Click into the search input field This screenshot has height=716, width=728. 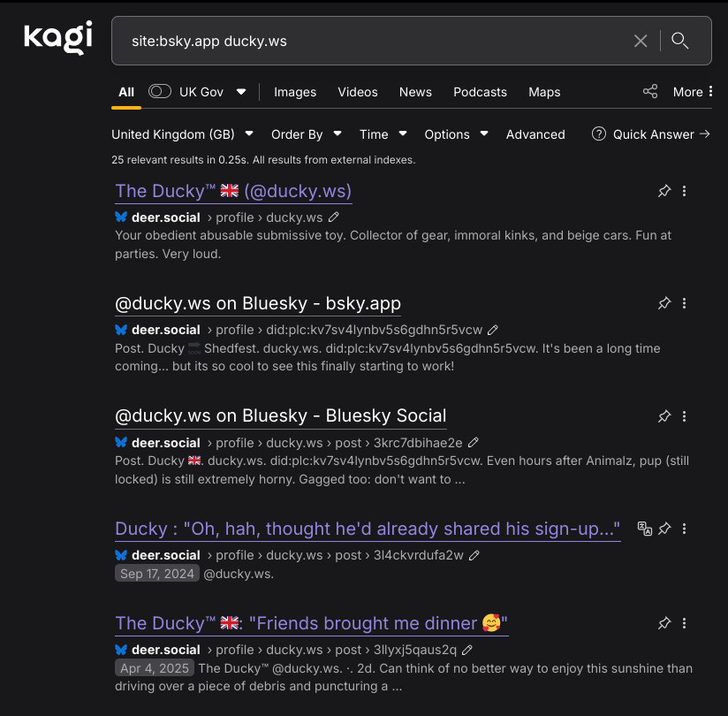point(371,41)
